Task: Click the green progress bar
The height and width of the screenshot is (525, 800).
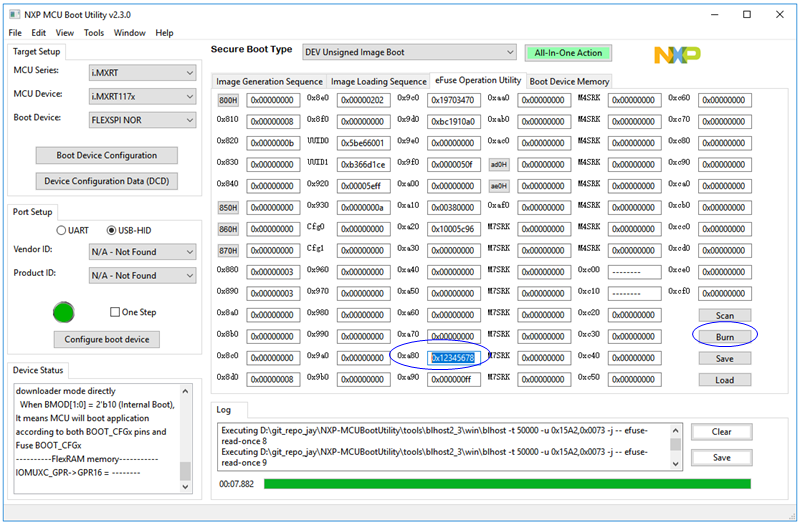Action: click(x=507, y=484)
